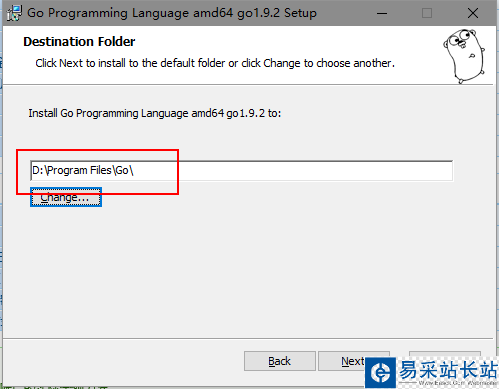The width and height of the screenshot is (499, 389).
Task: Click the 'Install Go Programming Language' label
Action: (x=155, y=113)
